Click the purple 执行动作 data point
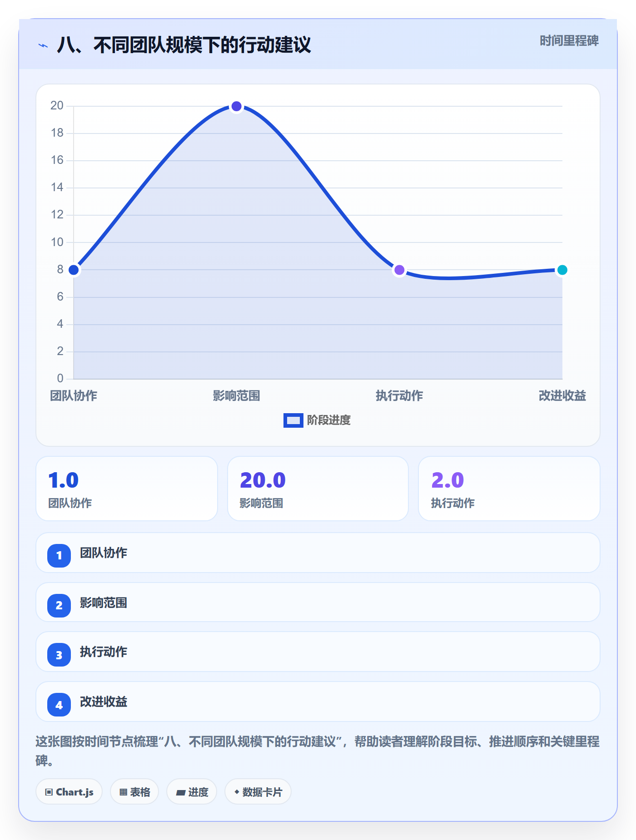 [x=399, y=270]
